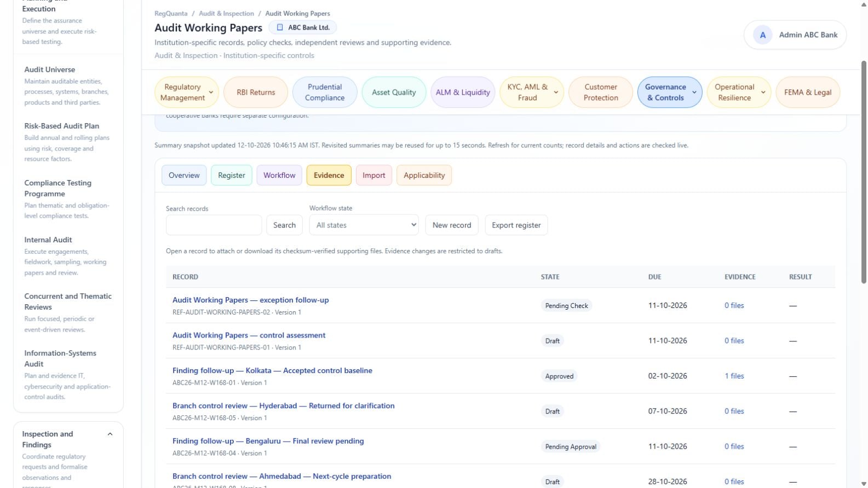Screen dimensions: 868x488
Task: Open the 1 files evidence link
Action: [734, 376]
